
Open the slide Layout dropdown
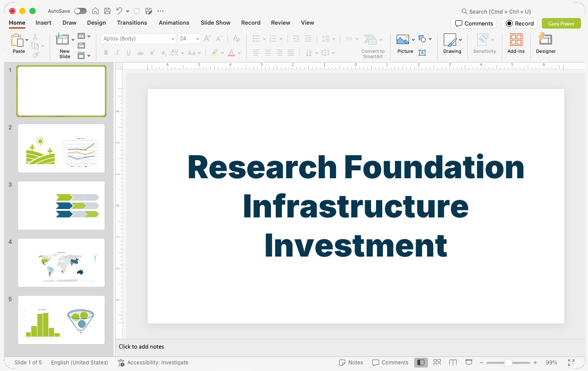(x=84, y=36)
